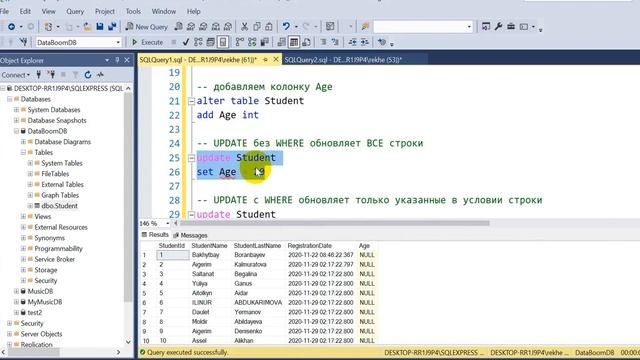Click the Save All icon

[112, 27]
